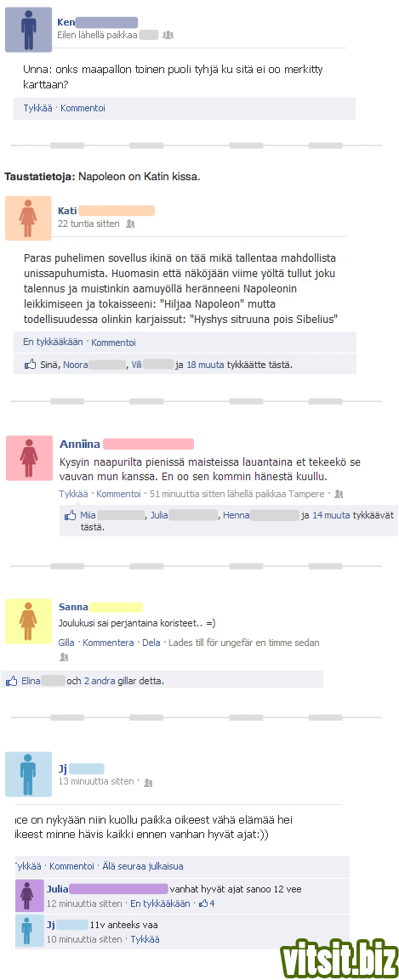The height and width of the screenshot is (980, 399).
Task: Open Anniina's pink profile avatar
Action: click(30, 457)
